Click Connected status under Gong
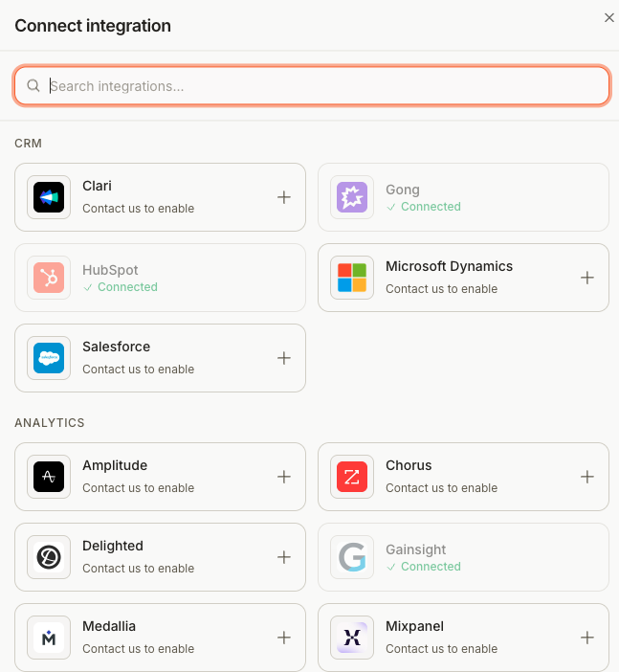 pyautogui.click(x=424, y=207)
